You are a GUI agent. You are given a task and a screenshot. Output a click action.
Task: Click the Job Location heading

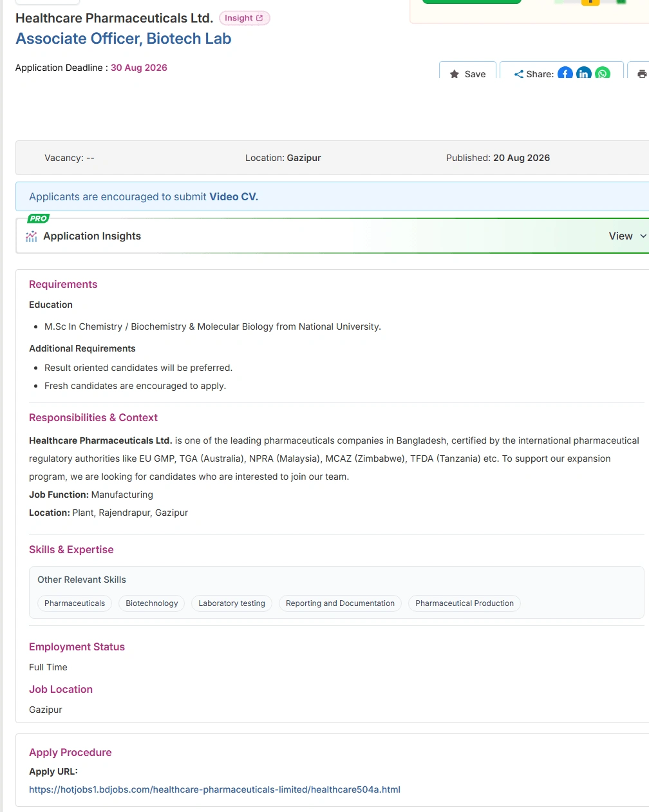point(61,690)
